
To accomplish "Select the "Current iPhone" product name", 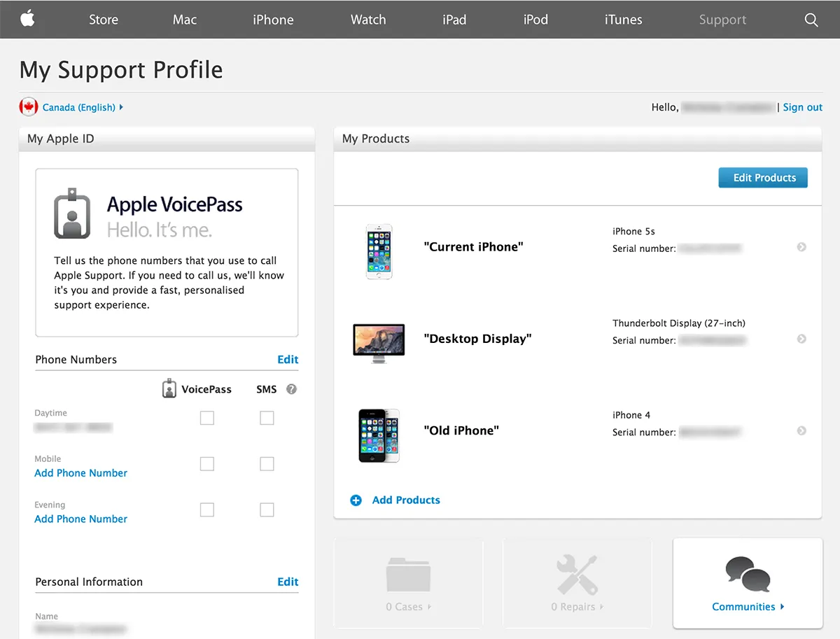I will click(x=474, y=247).
